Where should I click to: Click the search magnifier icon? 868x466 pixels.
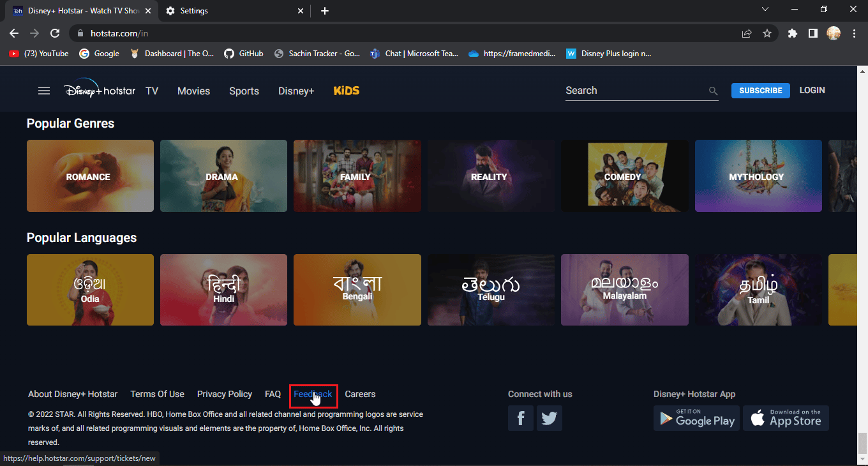click(713, 91)
